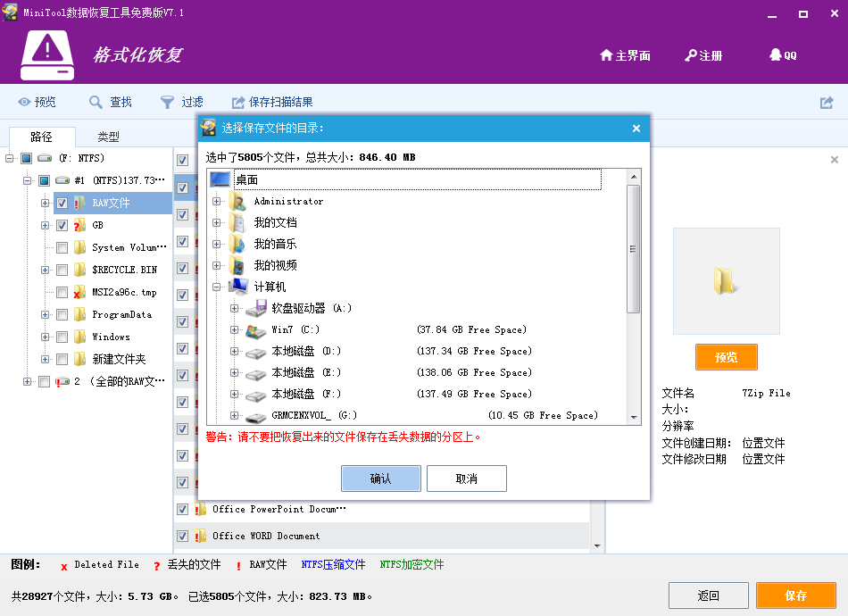The width and height of the screenshot is (848, 616).
Task: Collapse the 计算机 node
Action: pyautogui.click(x=216, y=287)
